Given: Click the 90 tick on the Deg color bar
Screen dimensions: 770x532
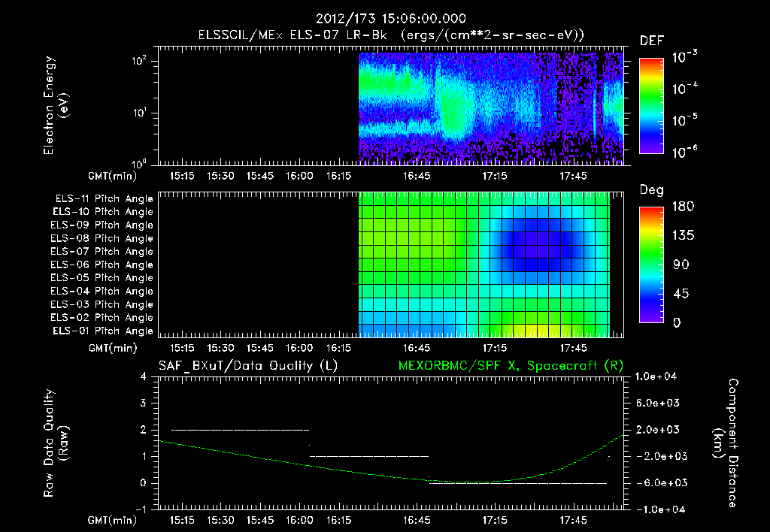Looking at the screenshot, I should click(x=681, y=265).
